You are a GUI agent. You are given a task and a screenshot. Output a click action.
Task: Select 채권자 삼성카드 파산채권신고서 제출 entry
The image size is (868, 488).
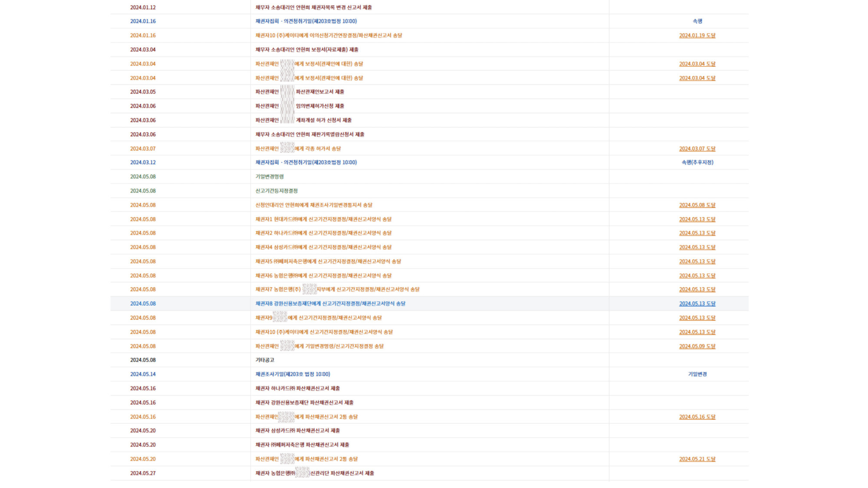tap(297, 431)
